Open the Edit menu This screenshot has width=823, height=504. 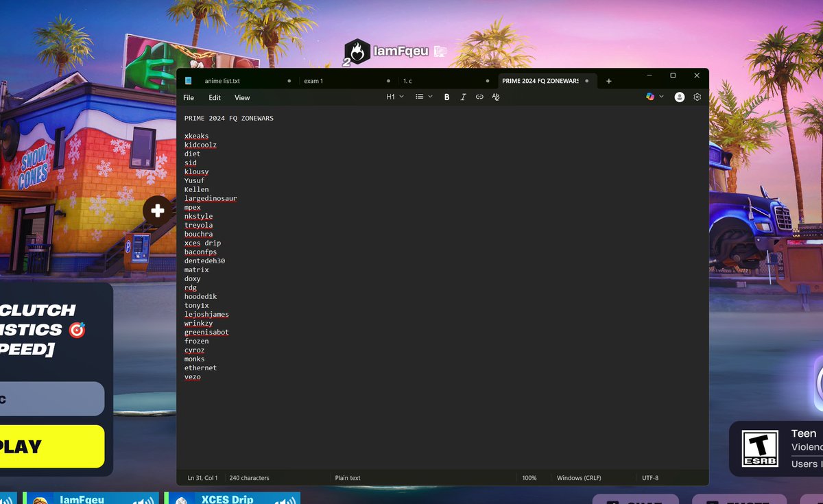tap(215, 98)
